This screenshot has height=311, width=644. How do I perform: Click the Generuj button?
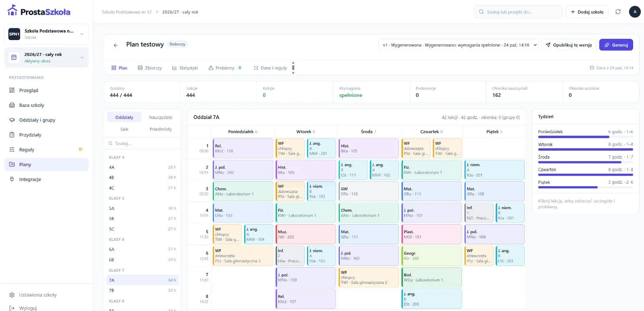616,45
